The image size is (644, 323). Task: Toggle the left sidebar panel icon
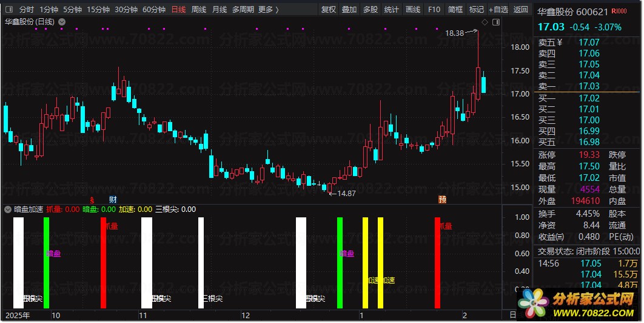click(x=9, y=9)
